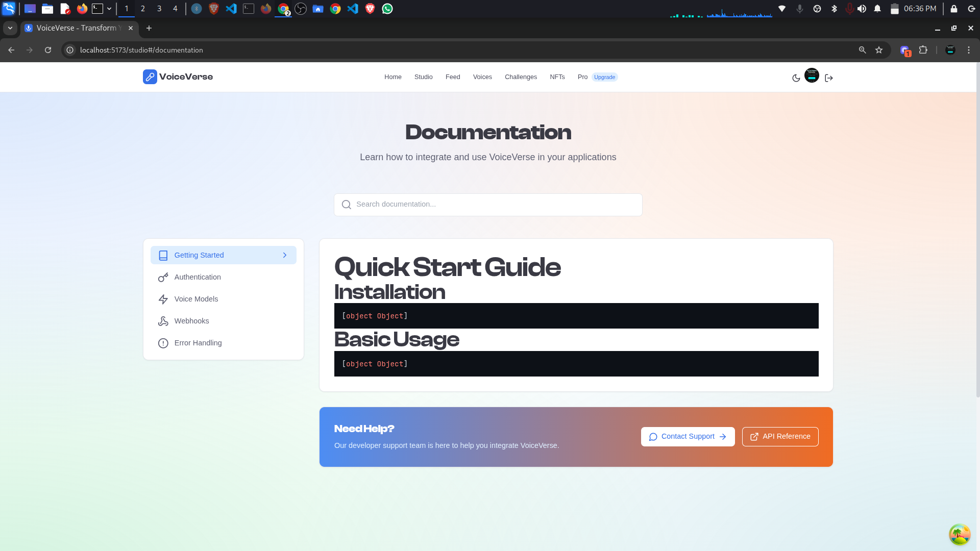This screenshot has height=551, width=980.
Task: Click bookmark star in address bar
Action: (x=879, y=50)
